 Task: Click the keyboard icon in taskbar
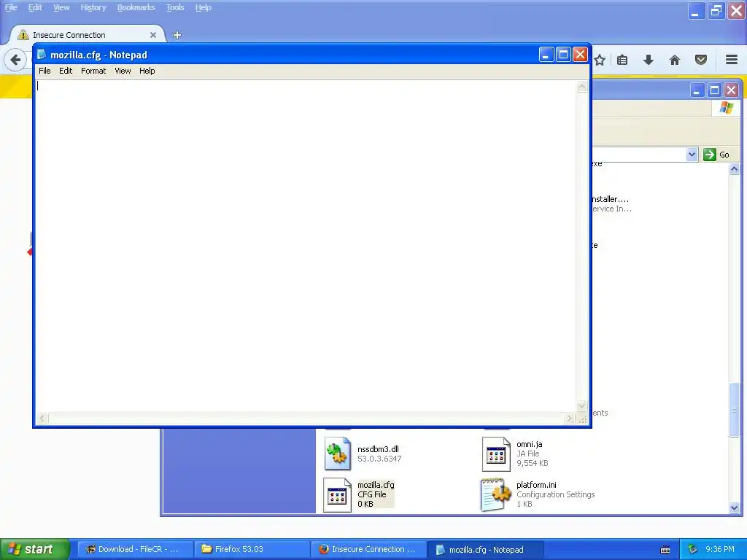(x=665, y=550)
